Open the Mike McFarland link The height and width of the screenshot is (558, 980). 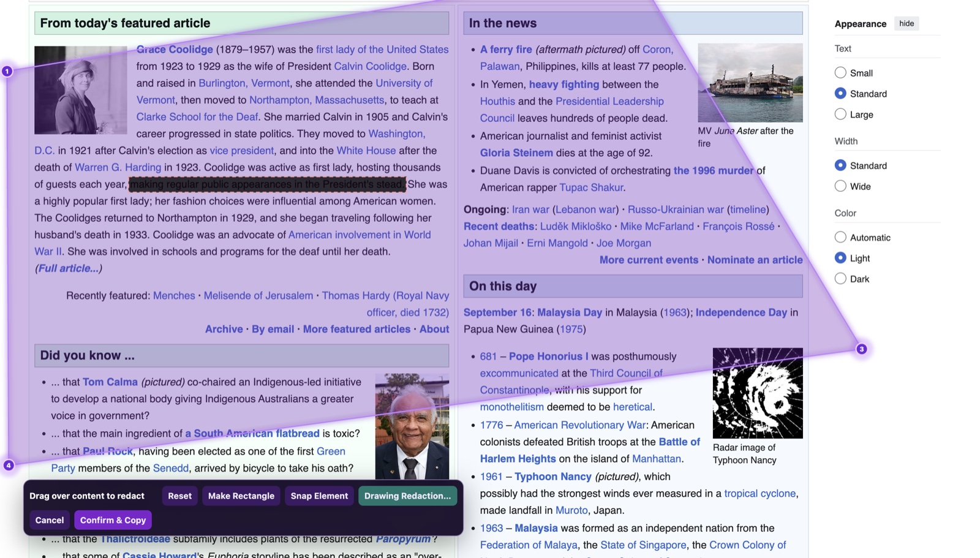click(657, 227)
